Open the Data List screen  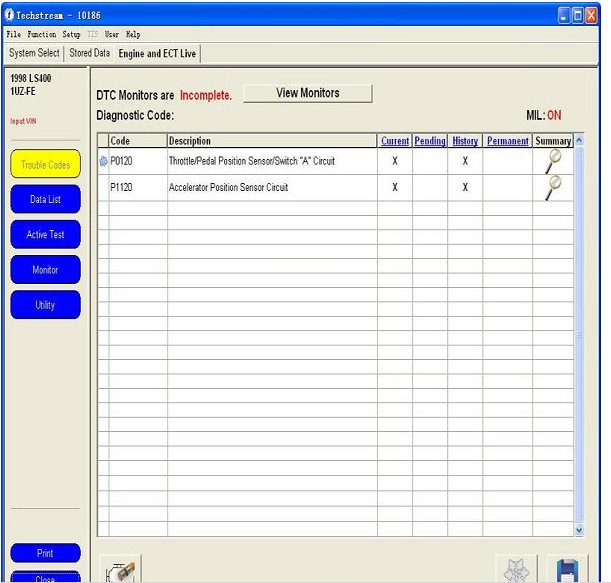point(46,199)
